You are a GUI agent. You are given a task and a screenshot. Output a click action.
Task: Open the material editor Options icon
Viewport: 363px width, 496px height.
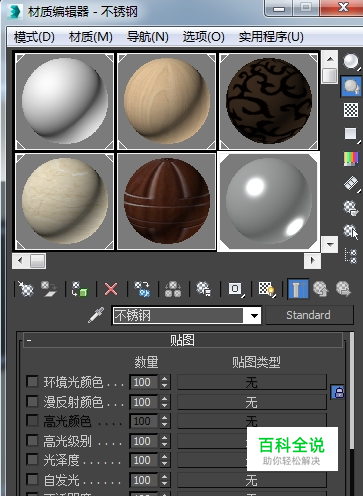click(351, 208)
